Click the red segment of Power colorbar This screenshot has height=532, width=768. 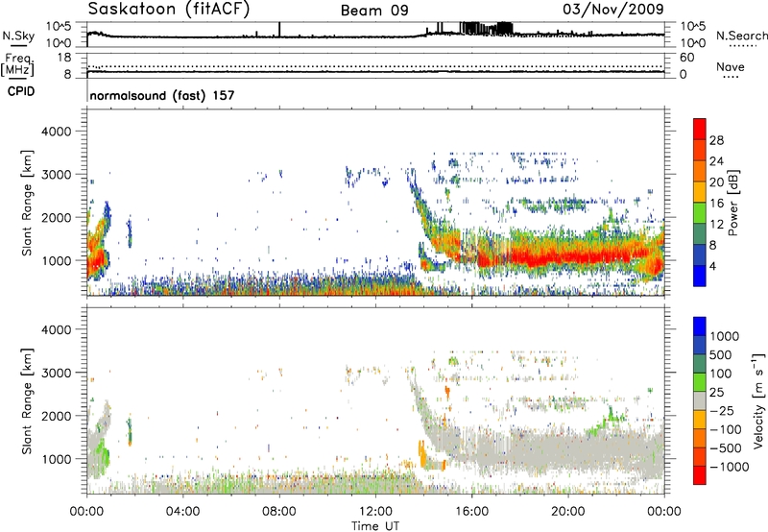[700, 129]
